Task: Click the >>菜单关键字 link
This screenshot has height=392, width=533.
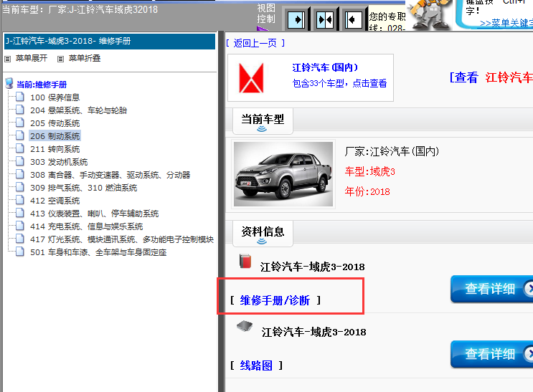Action: point(506,24)
